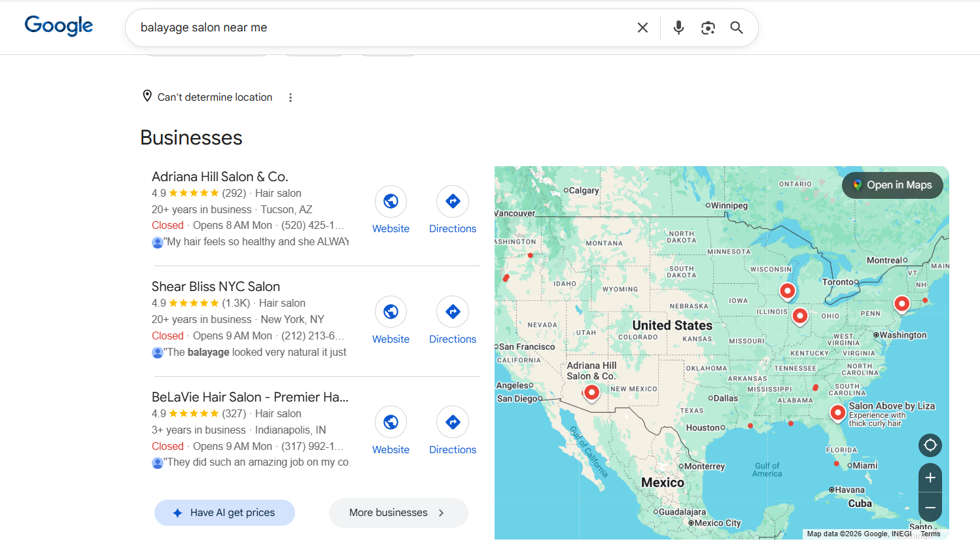Get directions to Adriana Hill Salon via the arrow icon
980x550 pixels.
tap(453, 201)
